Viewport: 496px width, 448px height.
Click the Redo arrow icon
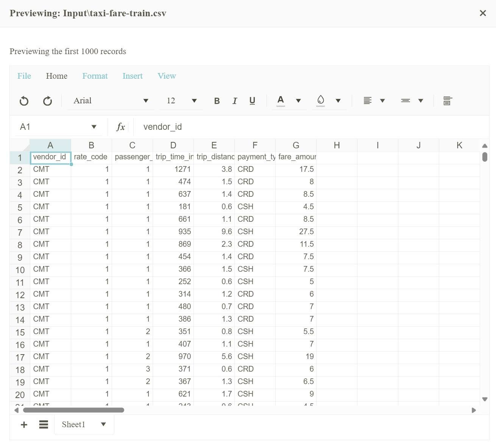coord(47,101)
